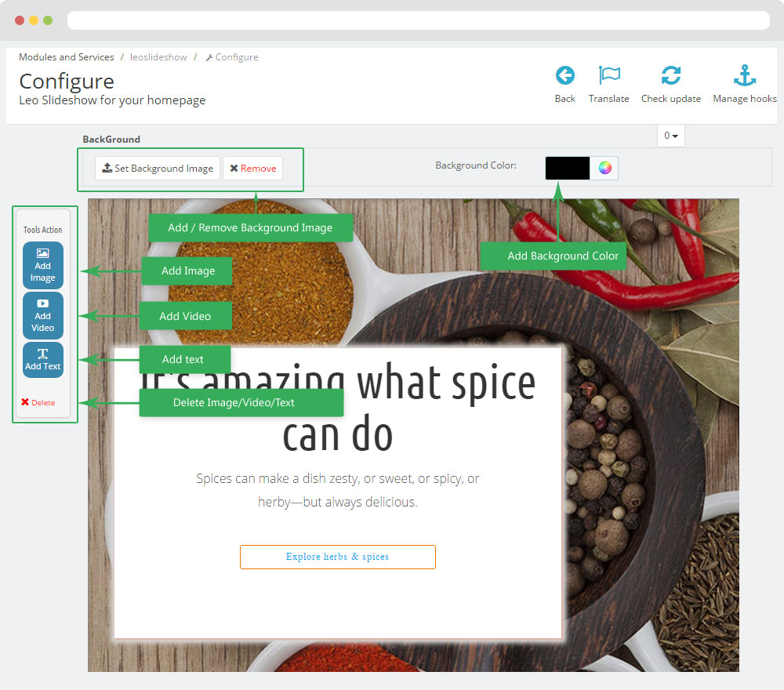Click the black background color swatch
The image size is (784, 690).
[x=568, y=168]
